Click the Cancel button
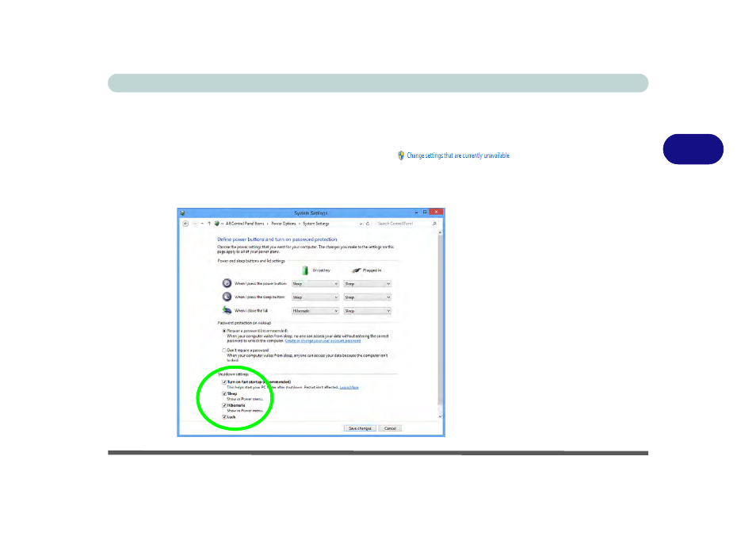This screenshot has width=756, height=533. 390,428
